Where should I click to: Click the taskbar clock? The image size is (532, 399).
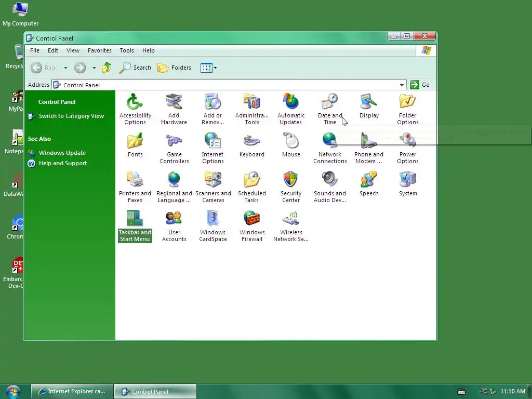[513, 391]
